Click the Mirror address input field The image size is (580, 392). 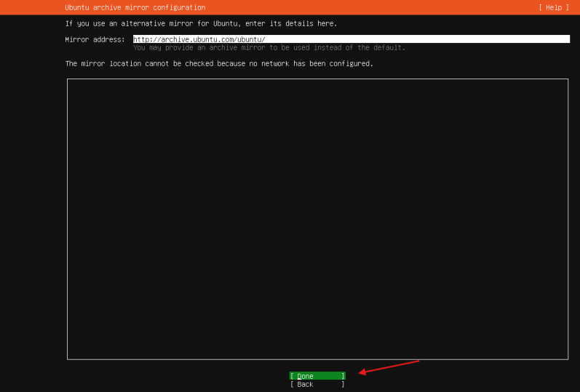pos(351,39)
